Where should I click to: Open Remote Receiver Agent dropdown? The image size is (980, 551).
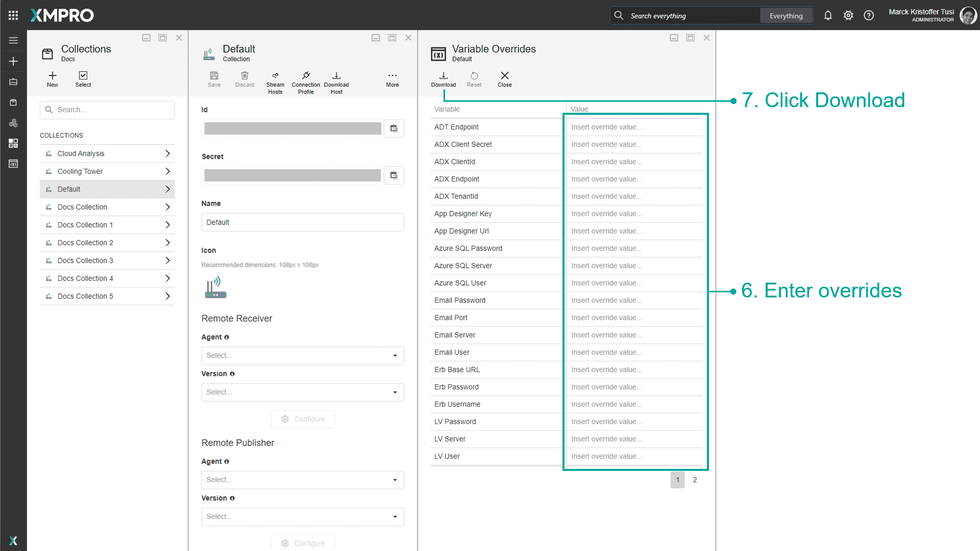[302, 356]
